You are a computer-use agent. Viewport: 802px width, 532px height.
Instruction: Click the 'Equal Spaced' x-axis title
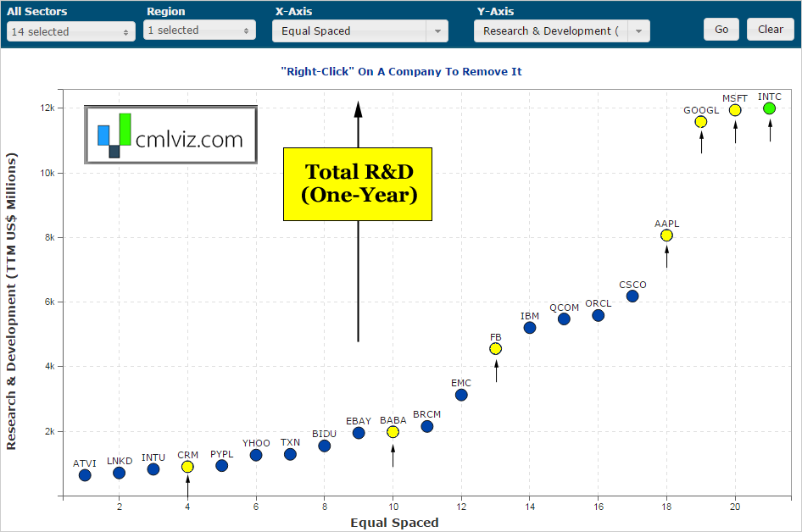pyautogui.click(x=394, y=523)
